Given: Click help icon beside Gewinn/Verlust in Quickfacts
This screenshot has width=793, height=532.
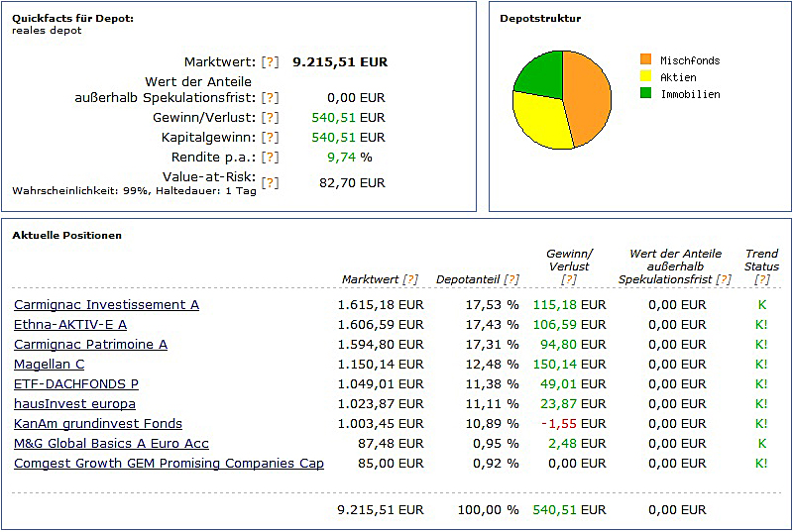Looking at the screenshot, I should click(x=270, y=118).
